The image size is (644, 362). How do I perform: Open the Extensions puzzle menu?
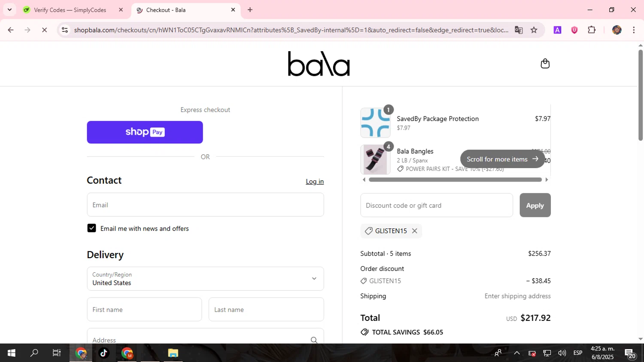[592, 30]
